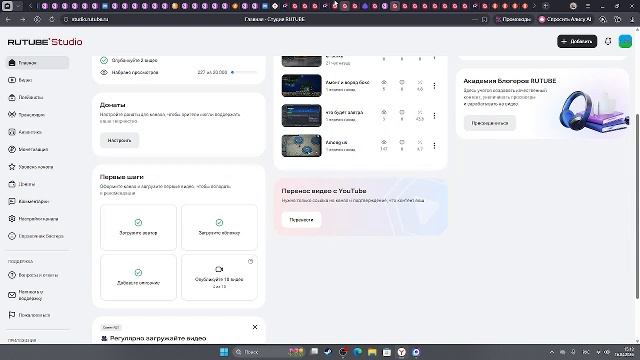The height and width of the screenshot is (360, 640).
Task: Click the Добавьте описание step card
Action: [x=138, y=277]
